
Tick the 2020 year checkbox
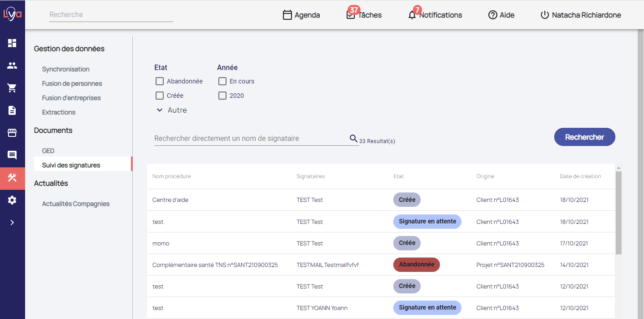[222, 96]
